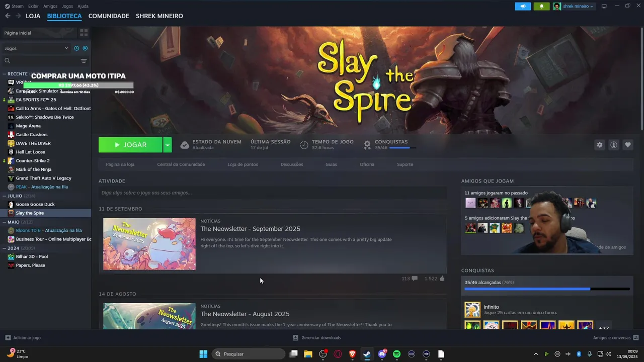Open the SHREK MINEIRO profile tab
644x362 pixels.
point(159,16)
